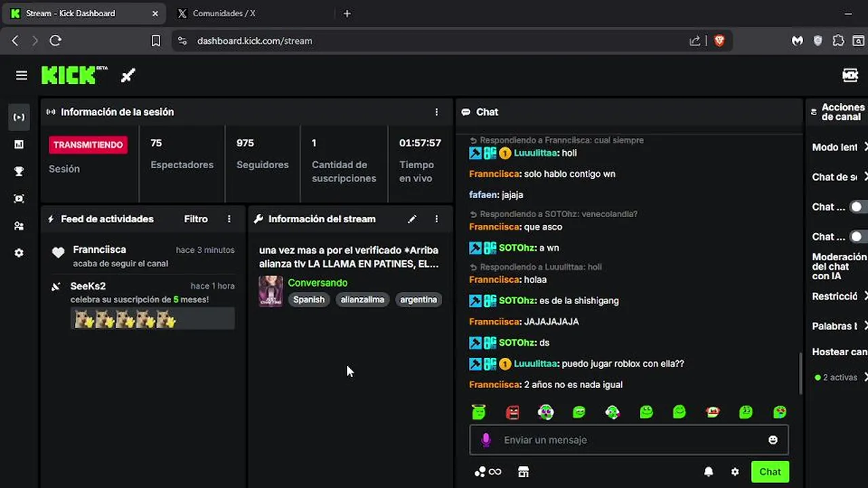The image size is (868, 488).
Task: Send message with the green Chat button
Action: [x=770, y=472]
